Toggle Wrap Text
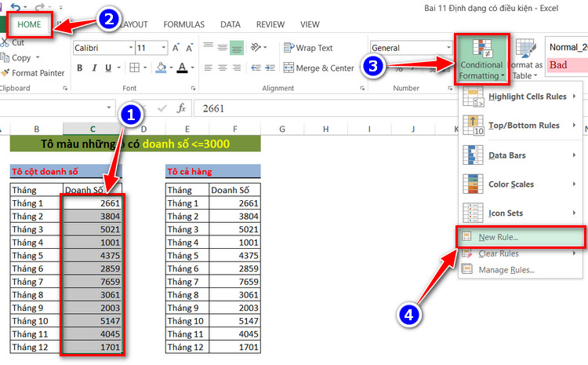 (308, 48)
